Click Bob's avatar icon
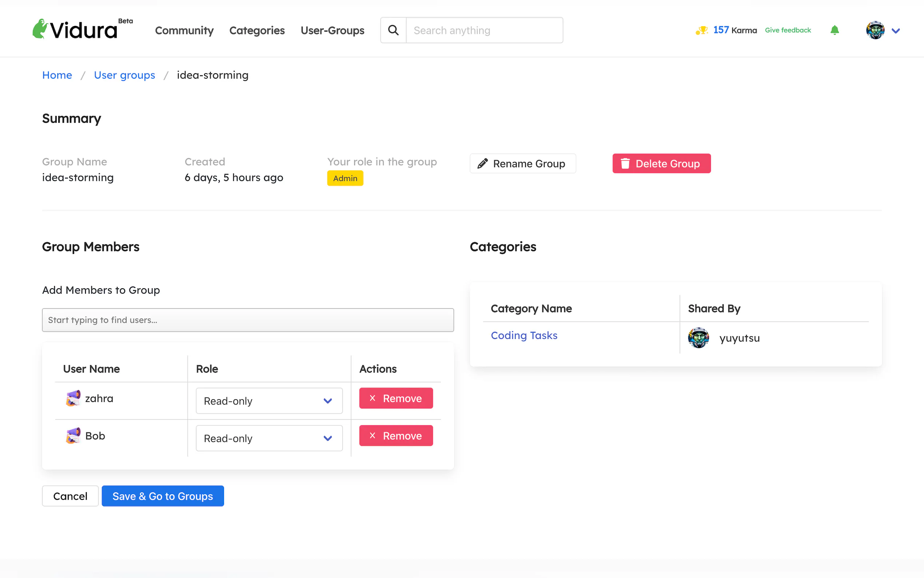 73,436
